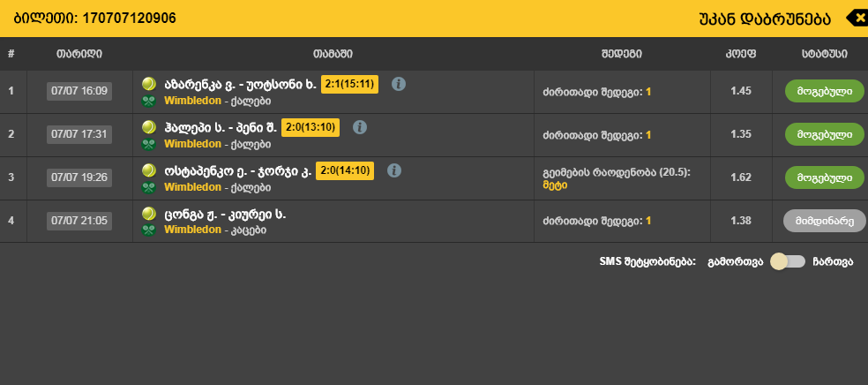
Task: Click გამორთვა label beside SMS switch
Action: (x=736, y=262)
